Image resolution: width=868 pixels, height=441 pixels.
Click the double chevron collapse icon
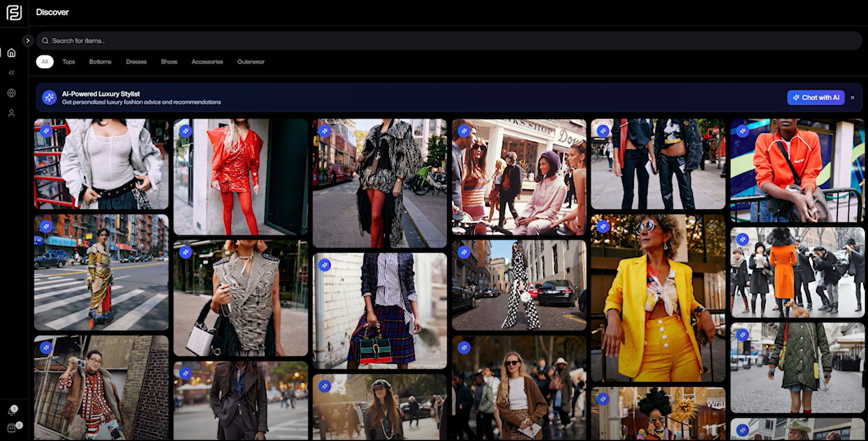(x=11, y=73)
